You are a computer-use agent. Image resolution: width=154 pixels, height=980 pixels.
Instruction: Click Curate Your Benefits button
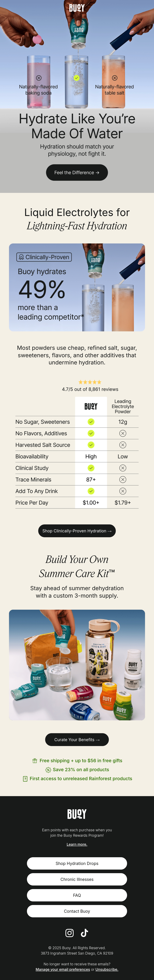pyautogui.click(x=77, y=740)
